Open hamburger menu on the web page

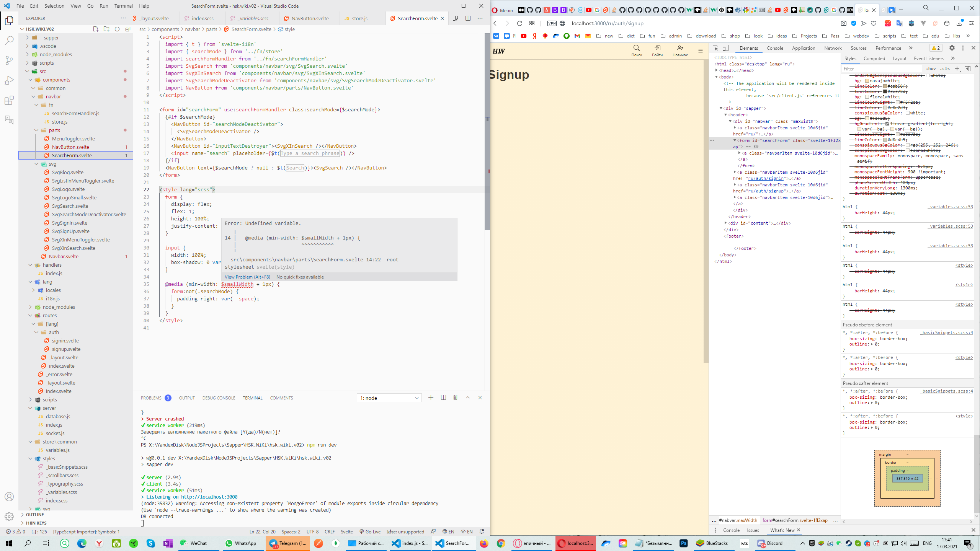pos(701,51)
